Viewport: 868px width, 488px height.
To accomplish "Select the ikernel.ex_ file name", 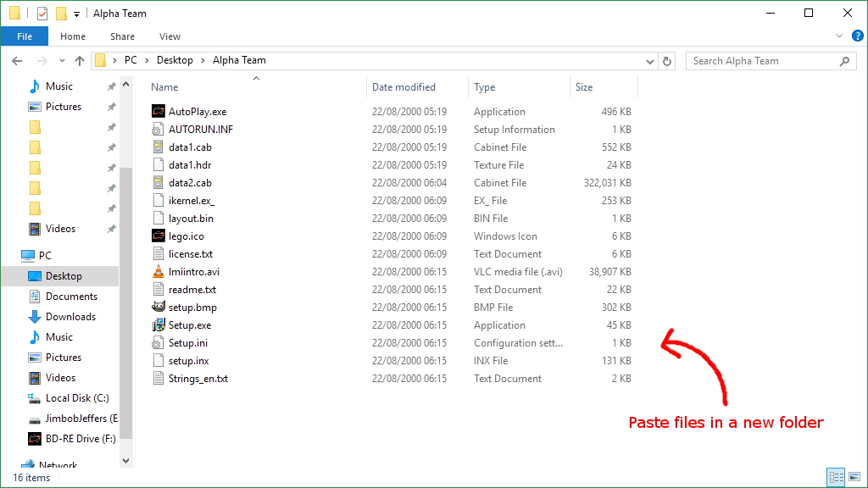I will (x=192, y=200).
